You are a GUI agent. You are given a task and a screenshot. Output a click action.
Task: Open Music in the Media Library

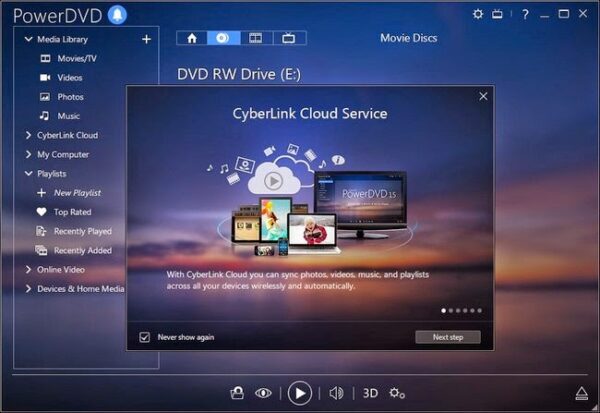[x=60, y=116]
